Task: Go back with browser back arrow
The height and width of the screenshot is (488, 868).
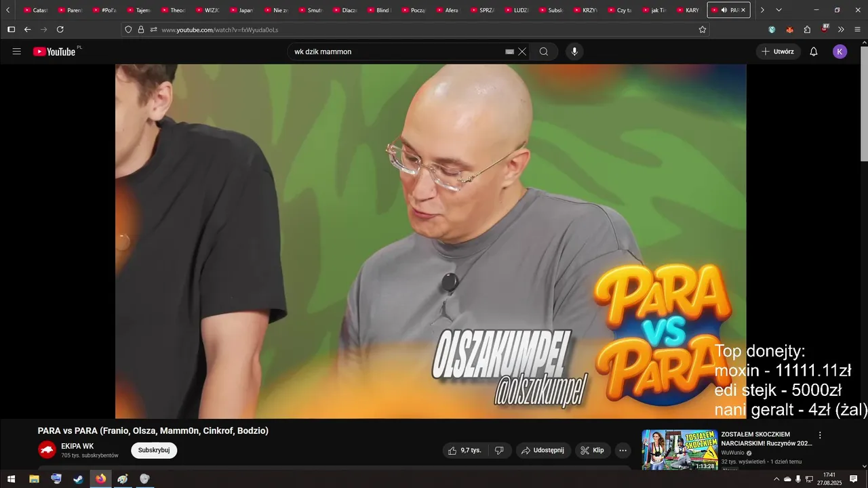Action: pos(28,29)
